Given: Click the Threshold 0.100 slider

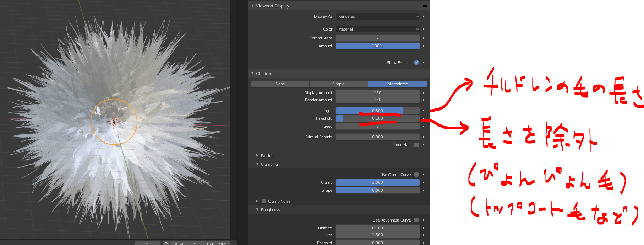Looking at the screenshot, I should pyautogui.click(x=378, y=118).
